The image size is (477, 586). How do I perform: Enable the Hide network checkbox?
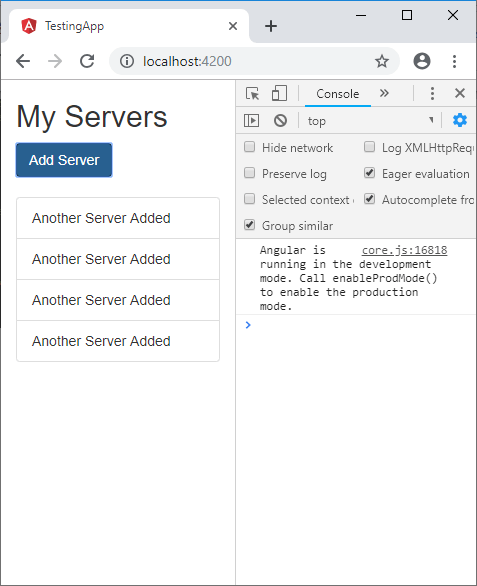coord(249,147)
